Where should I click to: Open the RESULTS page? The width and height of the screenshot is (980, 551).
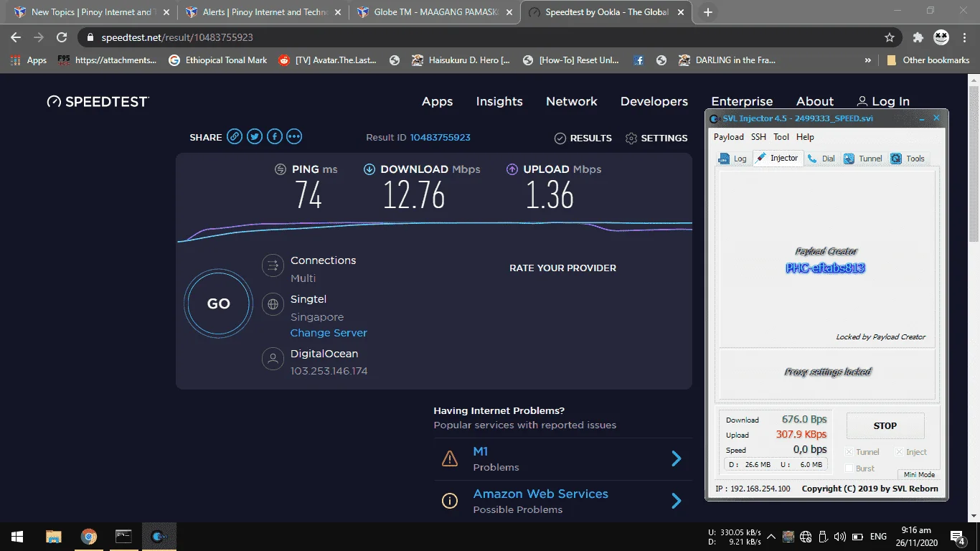pyautogui.click(x=583, y=138)
